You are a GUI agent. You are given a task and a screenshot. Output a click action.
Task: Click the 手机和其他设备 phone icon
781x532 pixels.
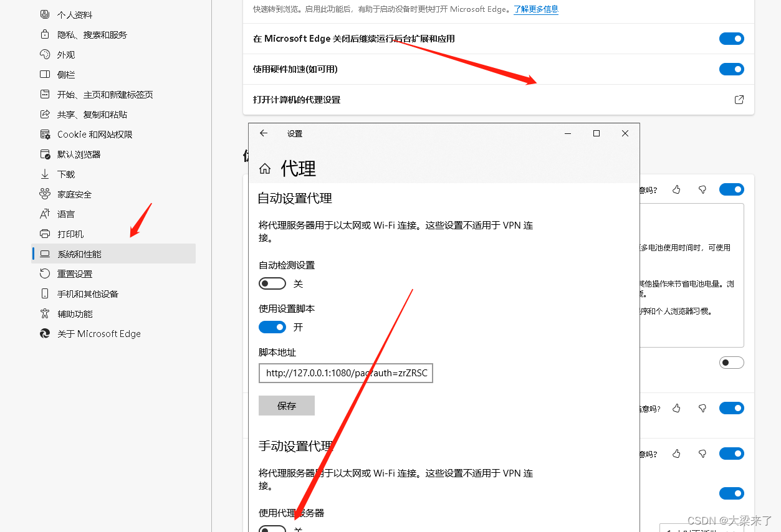pos(45,293)
